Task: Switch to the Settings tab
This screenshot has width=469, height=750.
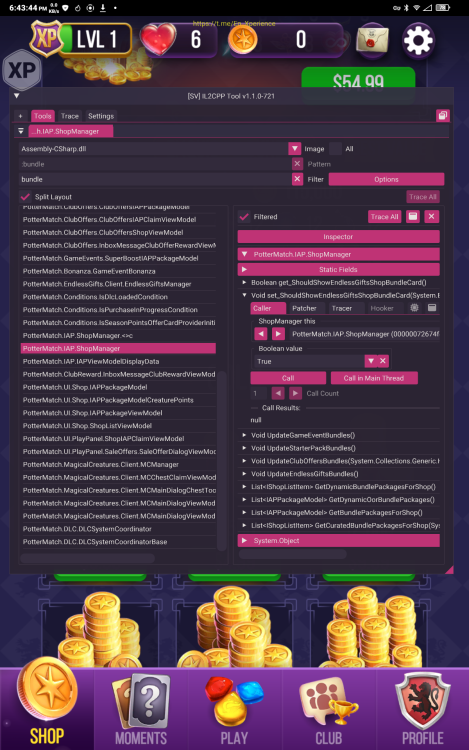Action: (x=101, y=116)
